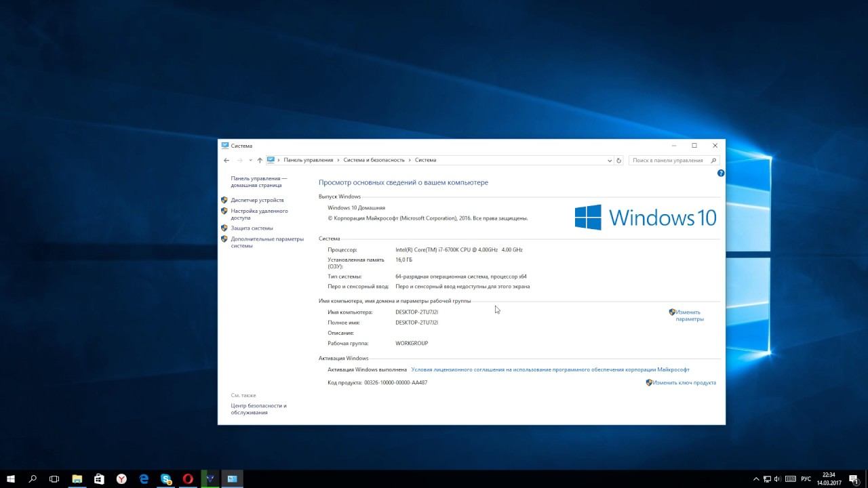Click product code 00326-10000-00000-AA487
The width and height of the screenshot is (868, 488).
396,383
